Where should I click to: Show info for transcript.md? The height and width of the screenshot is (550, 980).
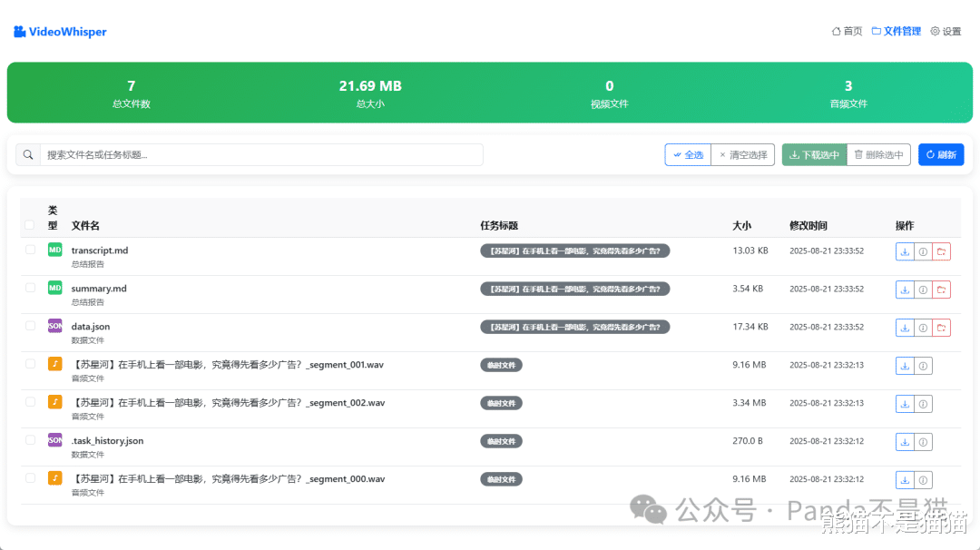(x=923, y=252)
